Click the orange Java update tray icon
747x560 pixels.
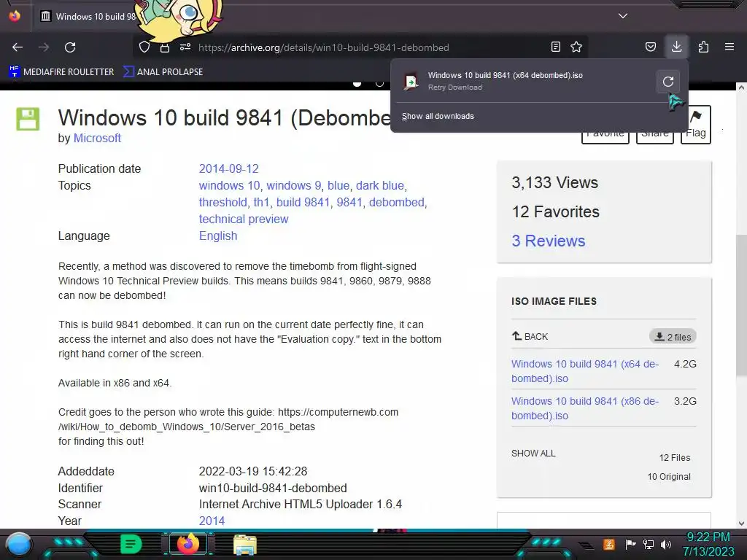tap(609, 544)
